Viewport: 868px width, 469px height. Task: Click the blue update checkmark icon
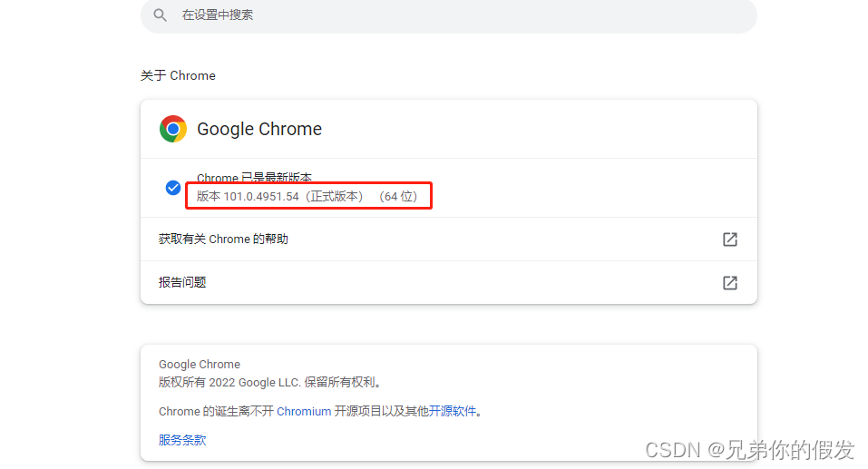[x=173, y=188]
